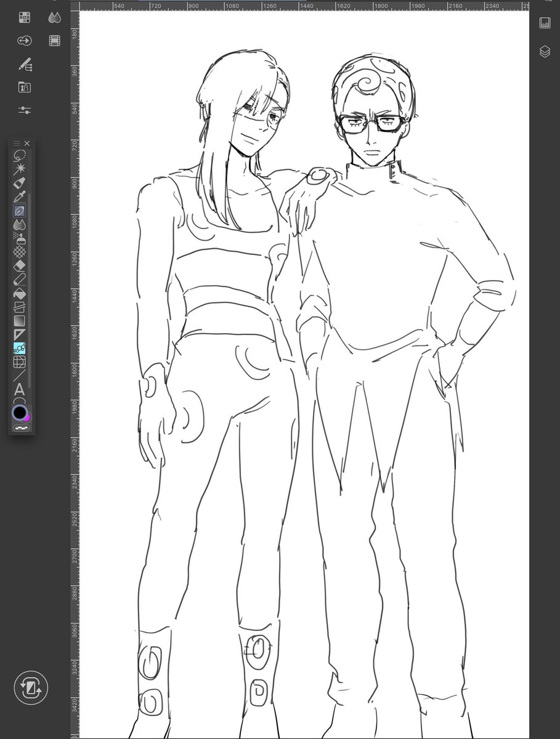Select the Text A tool
The width and height of the screenshot is (560, 739).
pyautogui.click(x=19, y=389)
